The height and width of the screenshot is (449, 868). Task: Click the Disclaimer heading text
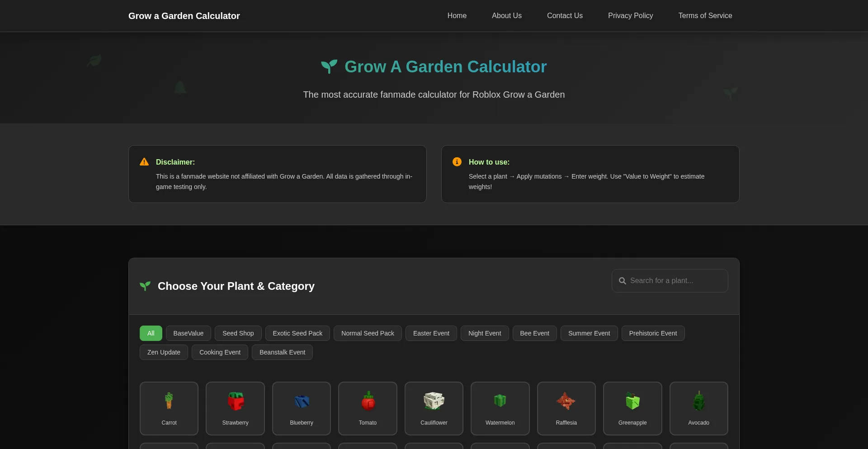click(175, 162)
